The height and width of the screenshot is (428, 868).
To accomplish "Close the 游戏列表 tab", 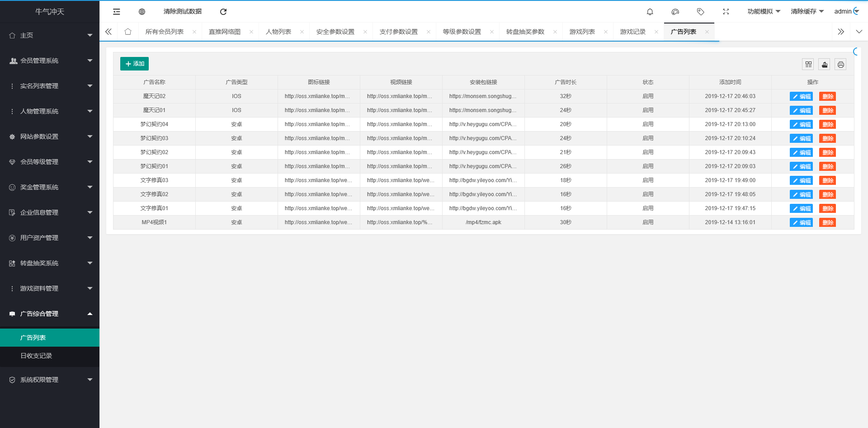I will pos(606,32).
